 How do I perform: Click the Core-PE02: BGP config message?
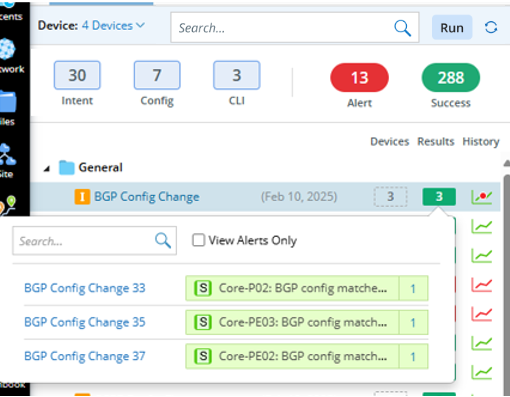(303, 356)
